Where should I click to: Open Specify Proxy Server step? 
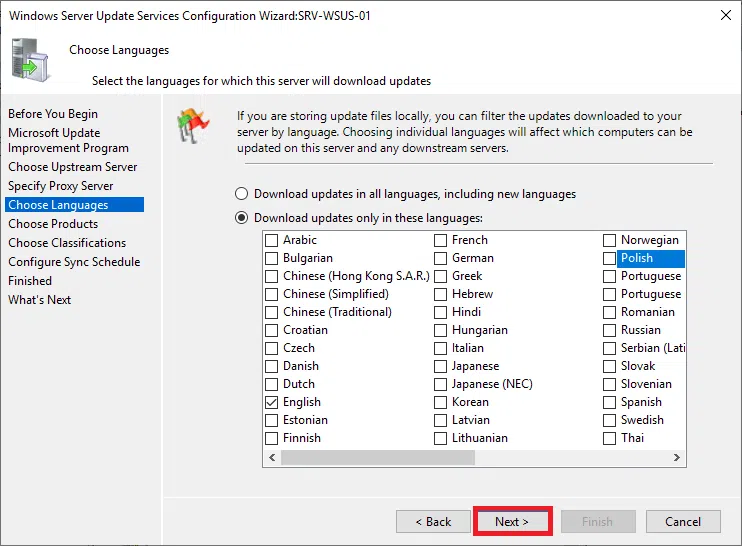[x=61, y=186]
